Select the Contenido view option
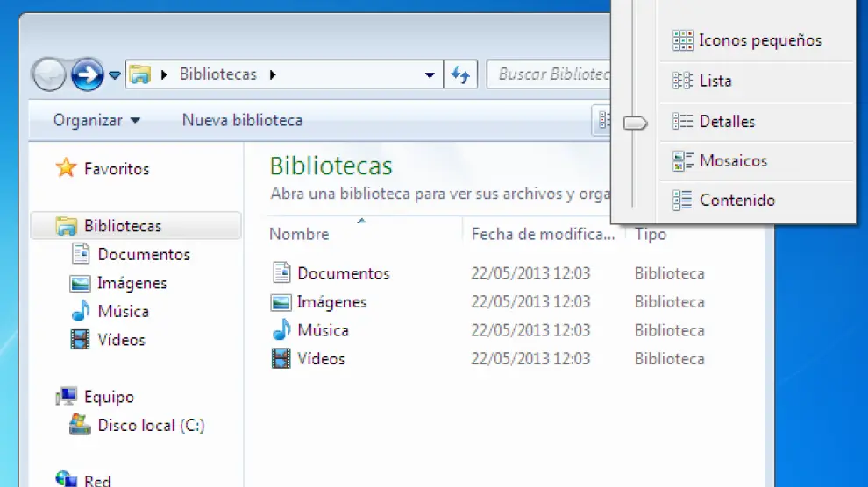Viewport: 868px width, 487px height. (736, 201)
